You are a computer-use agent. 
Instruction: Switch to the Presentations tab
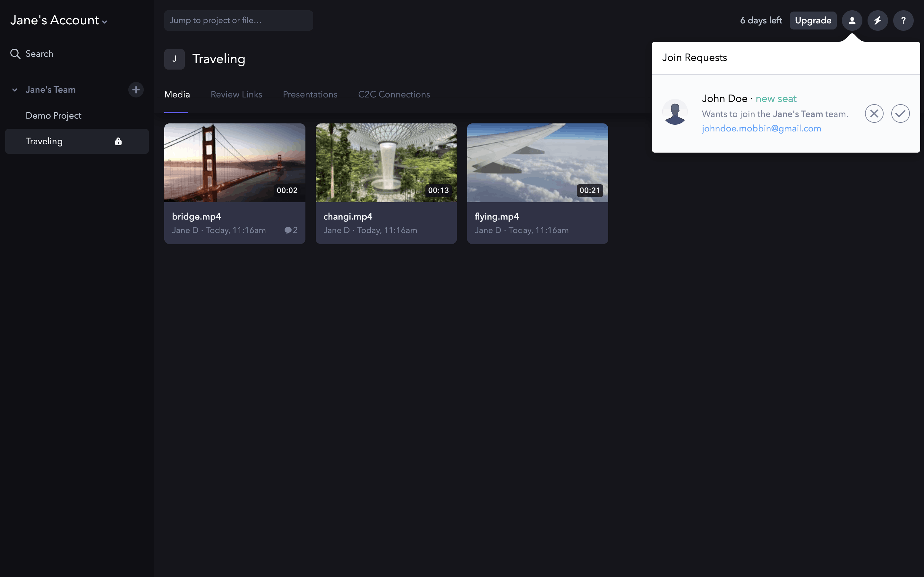(310, 95)
